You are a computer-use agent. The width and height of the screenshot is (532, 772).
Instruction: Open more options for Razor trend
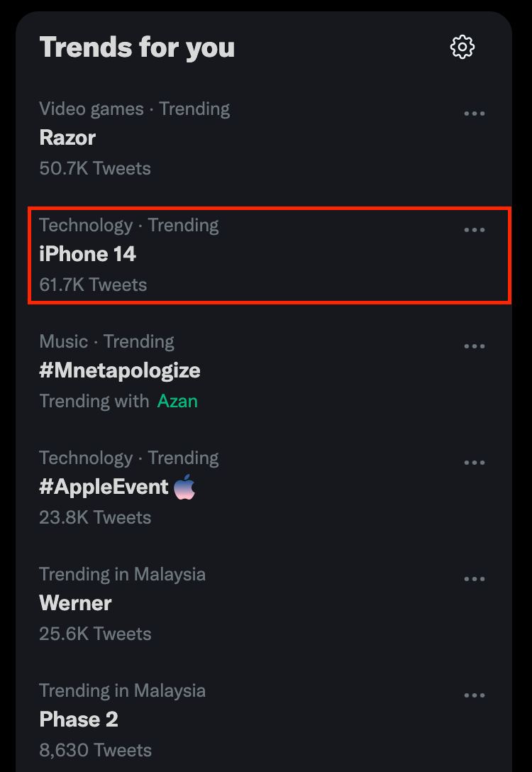[474, 114]
